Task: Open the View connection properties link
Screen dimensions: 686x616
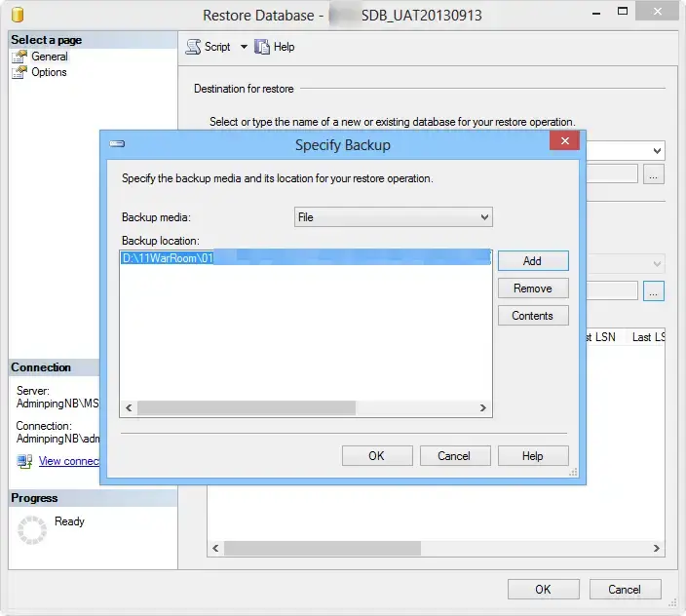Action: [x=69, y=461]
